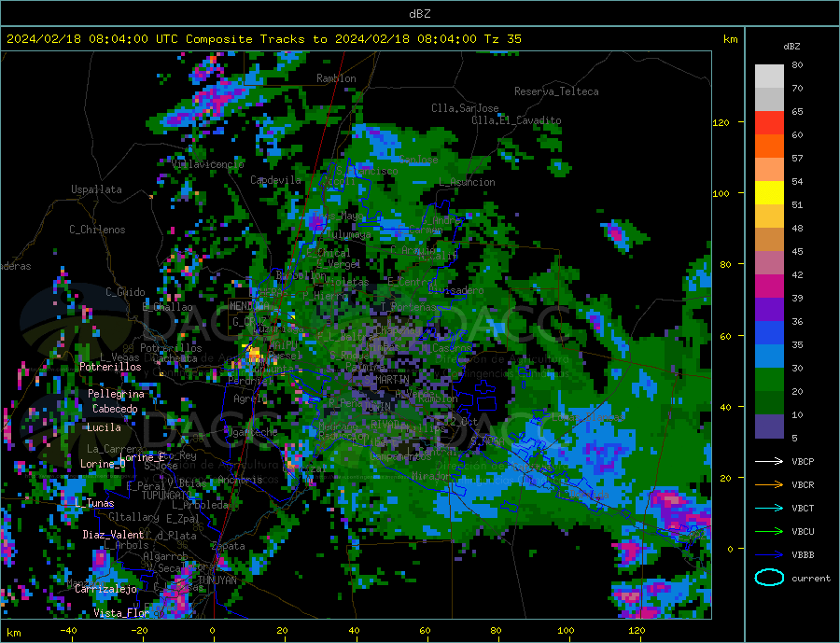Click the orange VBCR arrow icon
Viewport: 840px width, 643px height.
point(769,484)
